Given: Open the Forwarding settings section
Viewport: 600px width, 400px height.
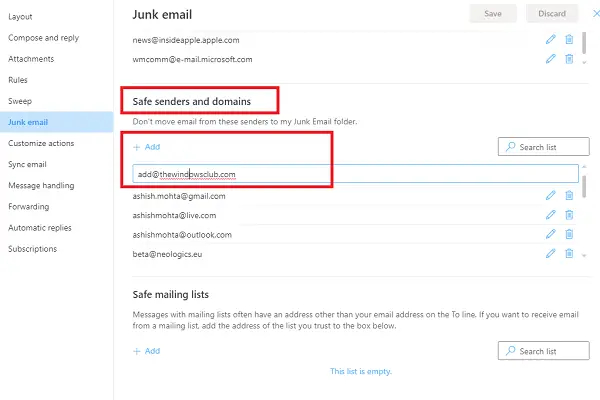Looking at the screenshot, I should (x=31, y=207).
